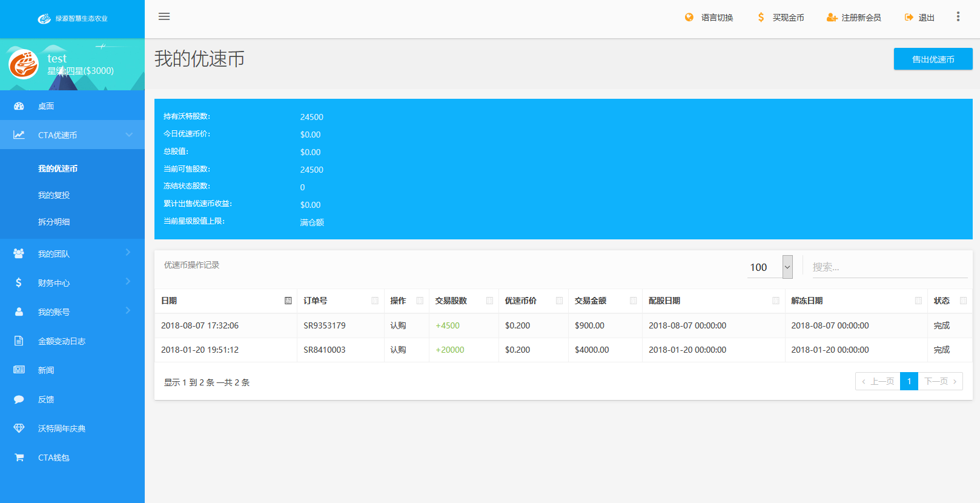Click the 搜索 search input field
The width and height of the screenshot is (980, 503).
[889, 267]
